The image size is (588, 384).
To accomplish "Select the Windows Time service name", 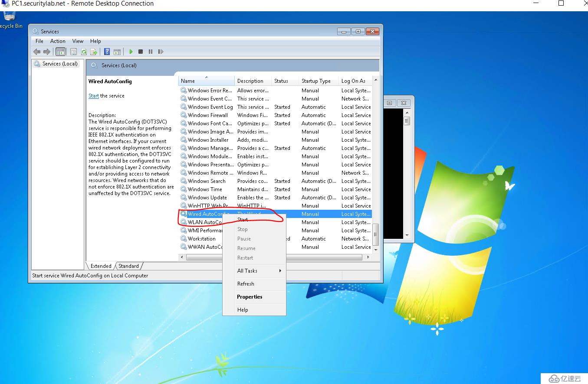I will (205, 189).
